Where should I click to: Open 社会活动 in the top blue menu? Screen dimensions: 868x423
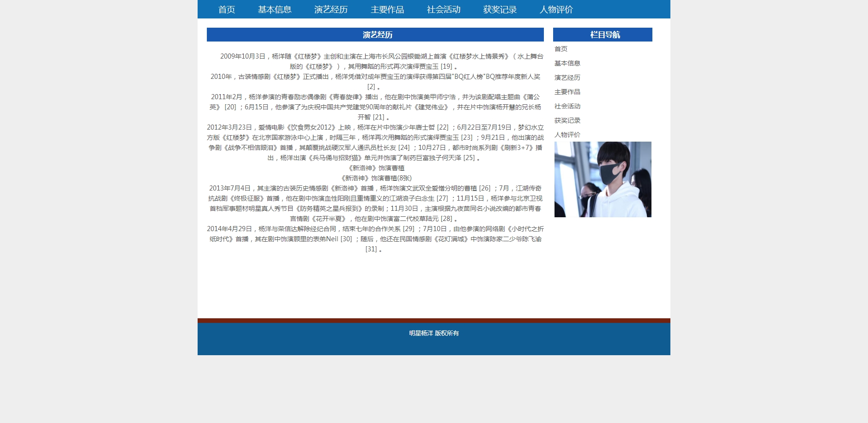pyautogui.click(x=443, y=10)
